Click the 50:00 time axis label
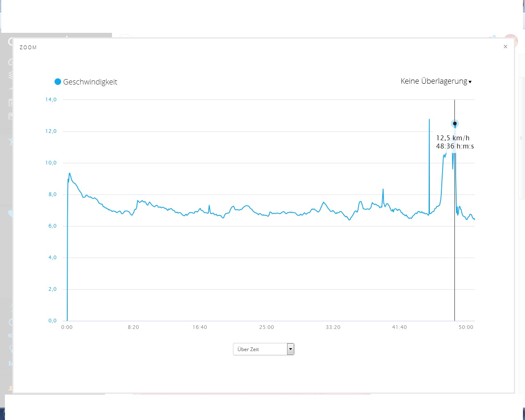This screenshot has height=420, width=525. click(x=466, y=327)
